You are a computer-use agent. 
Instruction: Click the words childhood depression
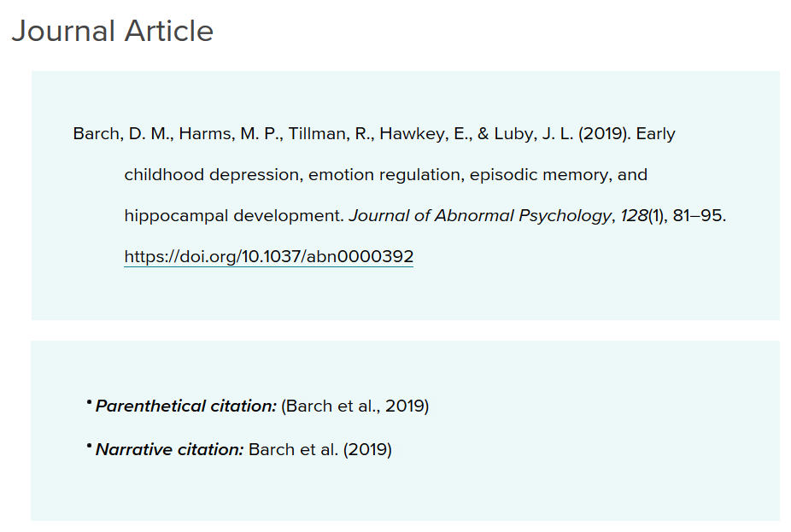tap(212, 175)
